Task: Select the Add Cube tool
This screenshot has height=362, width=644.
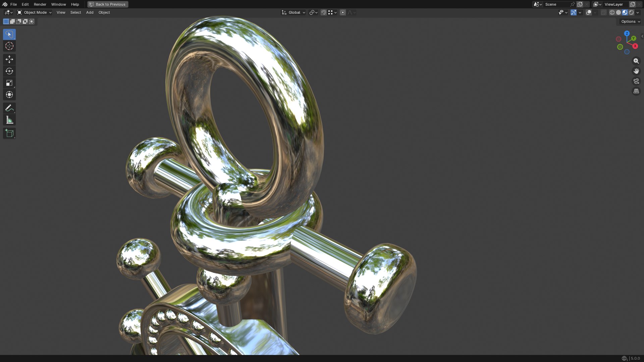Action: 9,133
